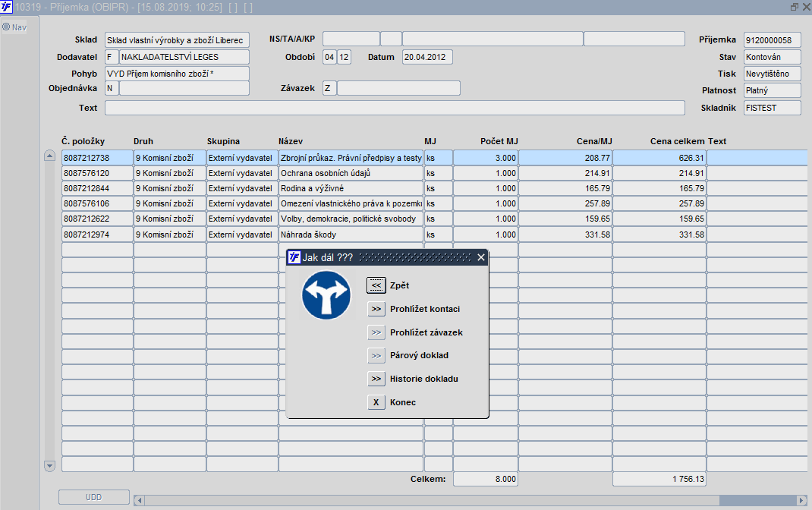The image size is (812, 510).
Task: Click the UDD button at the bottom
Action: pos(93,497)
